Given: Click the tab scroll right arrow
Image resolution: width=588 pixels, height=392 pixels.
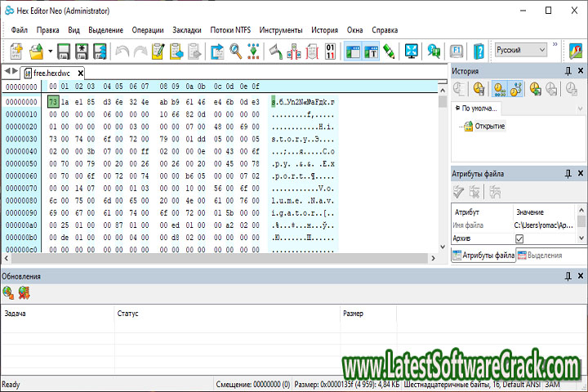Looking at the screenshot, I should pos(15,70).
